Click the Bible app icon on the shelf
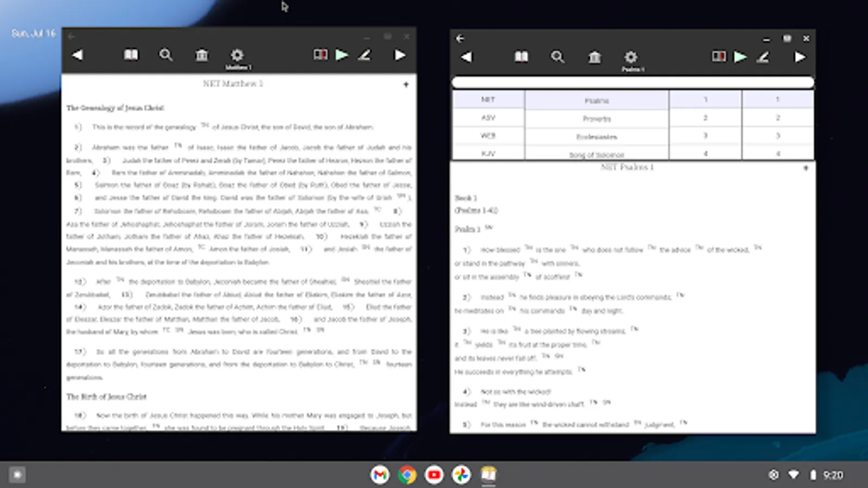This screenshot has height=488, width=868. (x=488, y=475)
